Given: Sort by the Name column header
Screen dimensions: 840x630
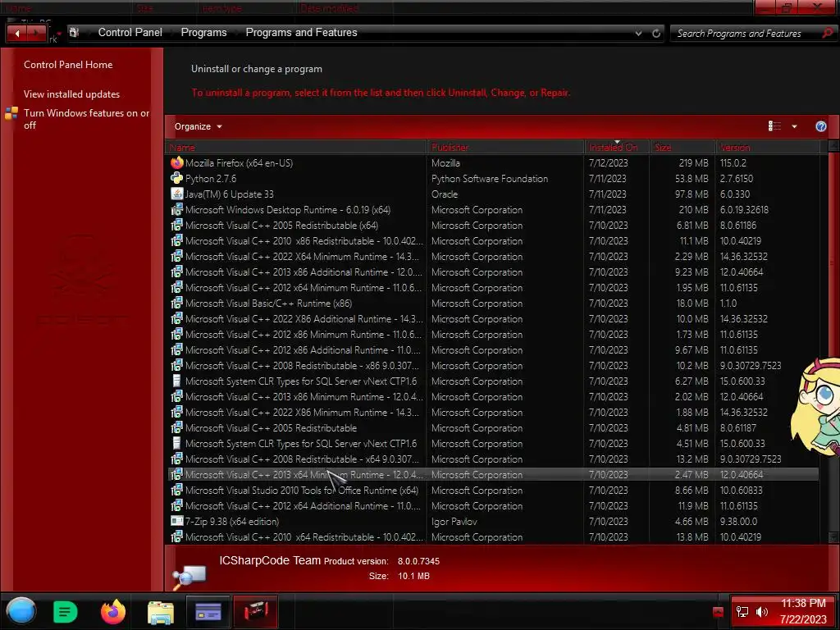Looking at the screenshot, I should [295, 147].
